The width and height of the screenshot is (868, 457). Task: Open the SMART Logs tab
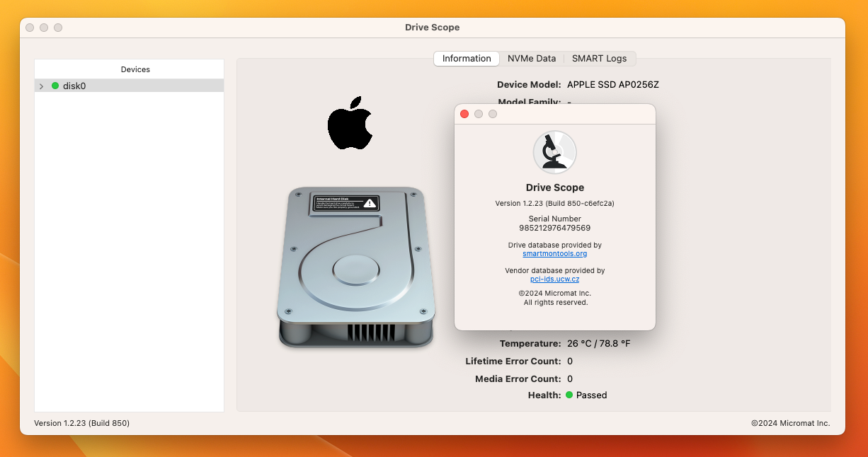(x=599, y=59)
